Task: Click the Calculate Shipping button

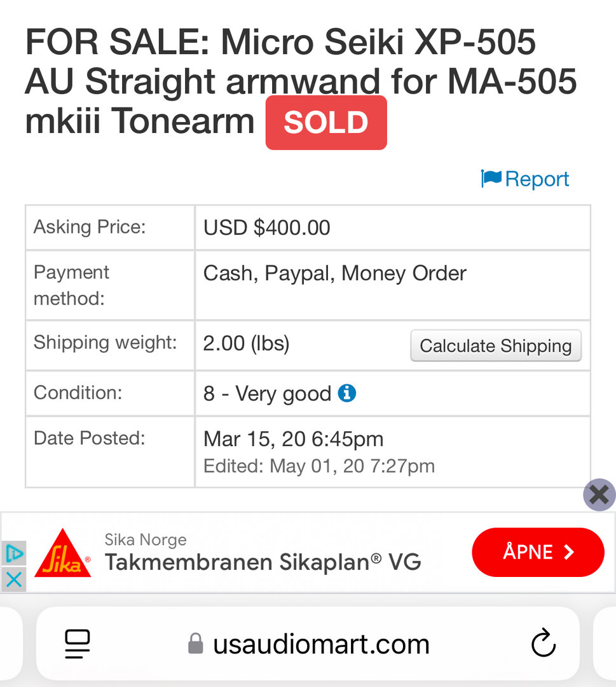Action: coord(496,345)
